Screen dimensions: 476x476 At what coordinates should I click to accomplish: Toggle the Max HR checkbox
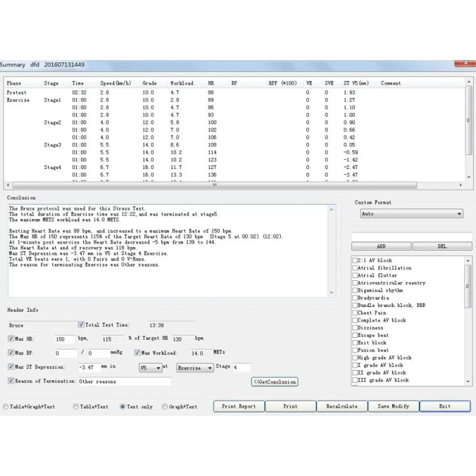(11, 339)
